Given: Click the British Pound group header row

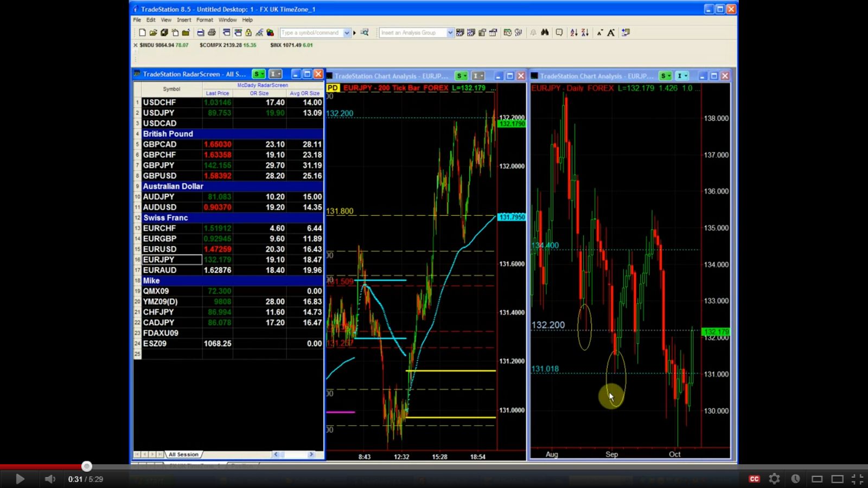Looking at the screenshot, I should tap(232, 134).
